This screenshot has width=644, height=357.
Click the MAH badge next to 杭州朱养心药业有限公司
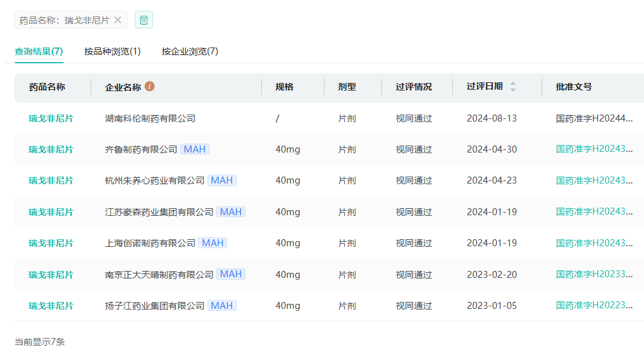pyautogui.click(x=222, y=180)
